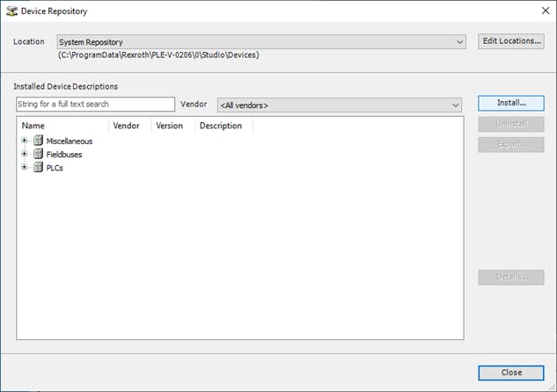Expand the PLCs tree node
The height and width of the screenshot is (392, 557).
pyautogui.click(x=25, y=168)
